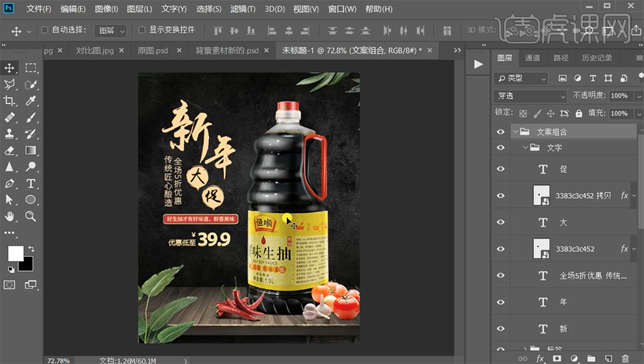644x364 pixels.
Task: Select the Horizontal Type tool
Action: tap(31, 183)
